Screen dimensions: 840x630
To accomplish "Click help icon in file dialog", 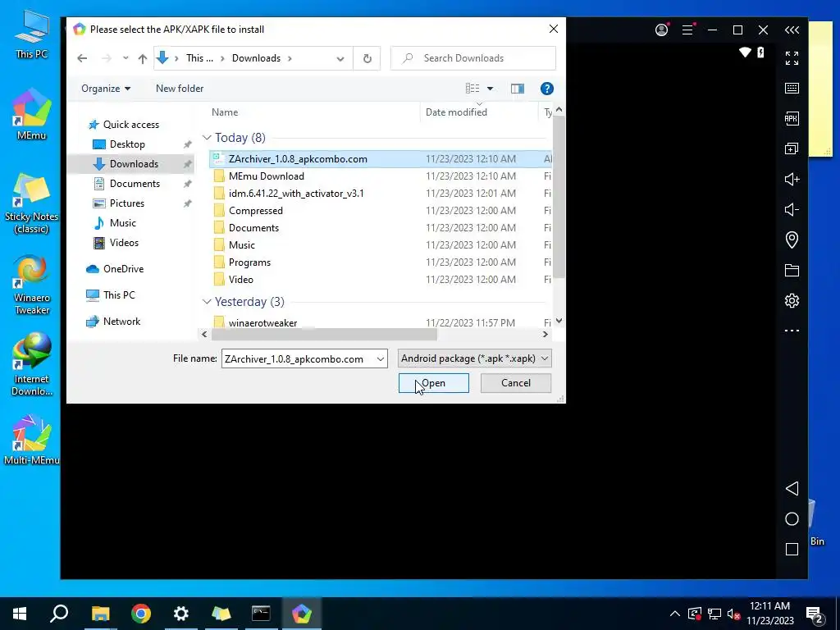I will click(546, 89).
